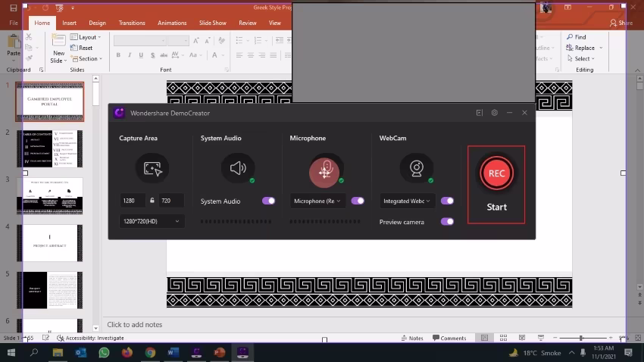Increase font size icon

pyautogui.click(x=196, y=40)
